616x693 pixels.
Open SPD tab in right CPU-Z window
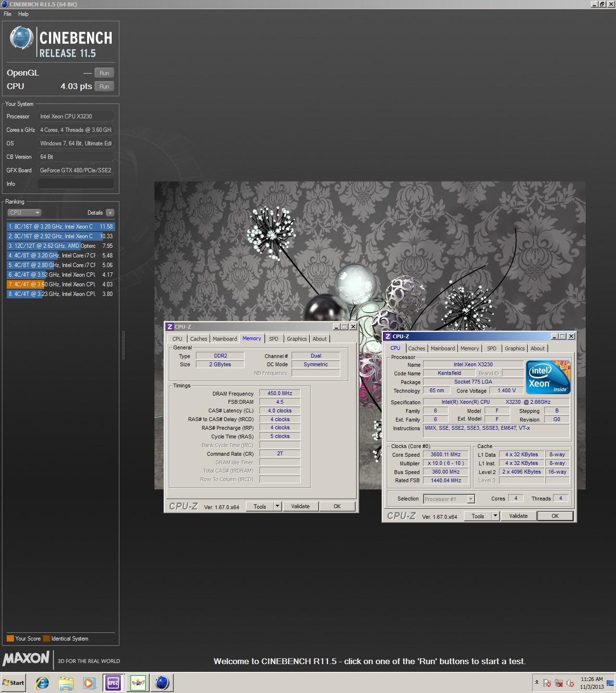(x=492, y=348)
